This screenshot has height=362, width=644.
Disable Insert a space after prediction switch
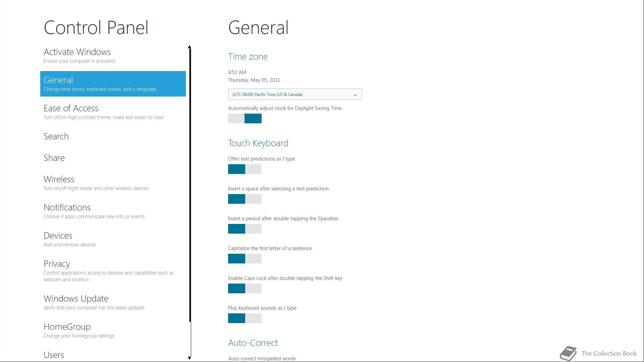[245, 199]
